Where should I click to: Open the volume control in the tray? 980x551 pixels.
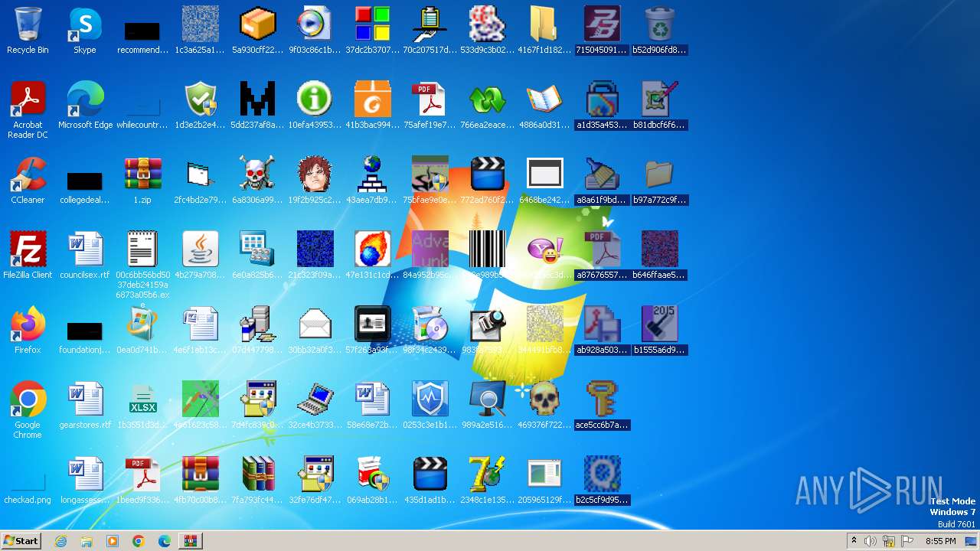[871, 541]
